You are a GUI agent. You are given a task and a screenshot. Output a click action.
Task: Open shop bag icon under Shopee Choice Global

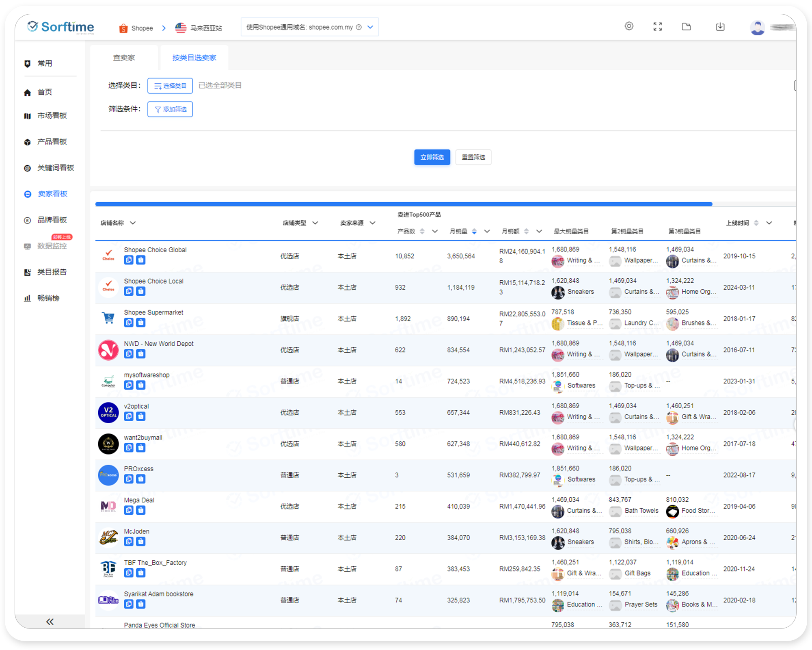coord(140,260)
